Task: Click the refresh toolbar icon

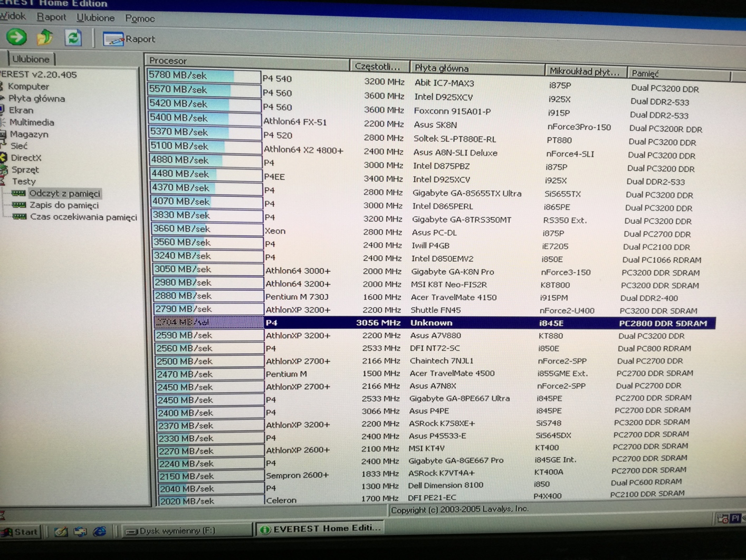Action: click(73, 38)
